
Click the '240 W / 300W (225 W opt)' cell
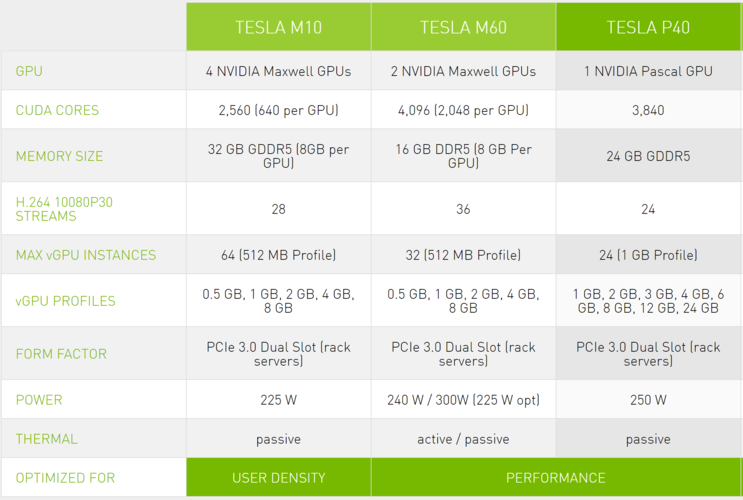463,400
